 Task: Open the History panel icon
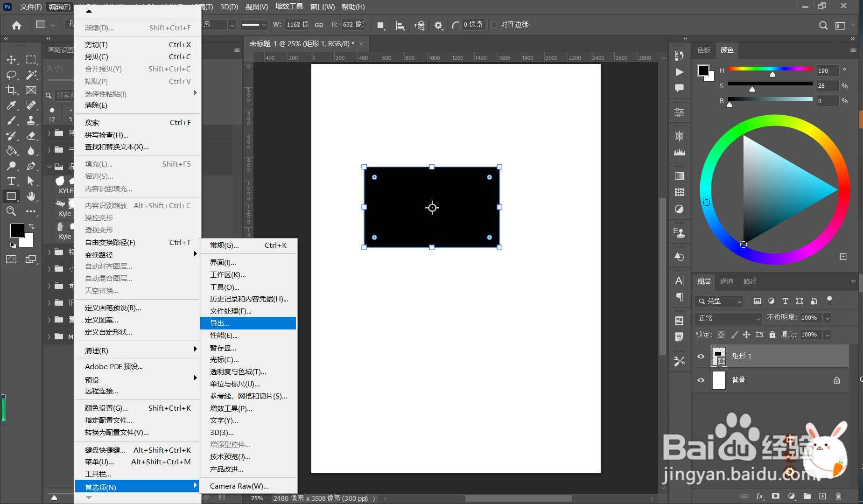(x=680, y=256)
